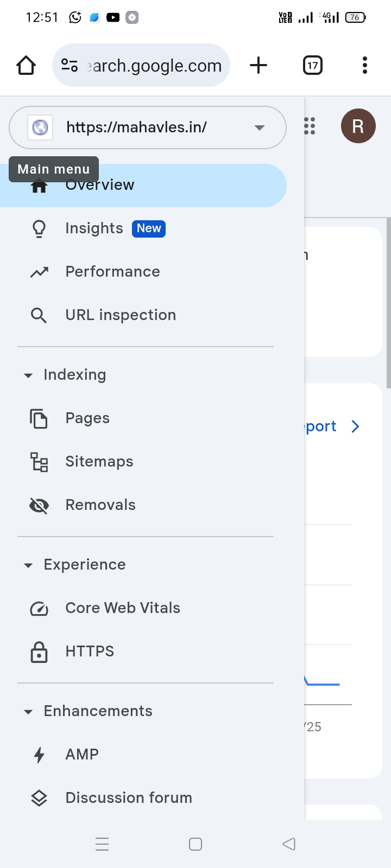Open the property selector dropdown for mahavles.in
This screenshot has height=868, width=391.
point(148,127)
